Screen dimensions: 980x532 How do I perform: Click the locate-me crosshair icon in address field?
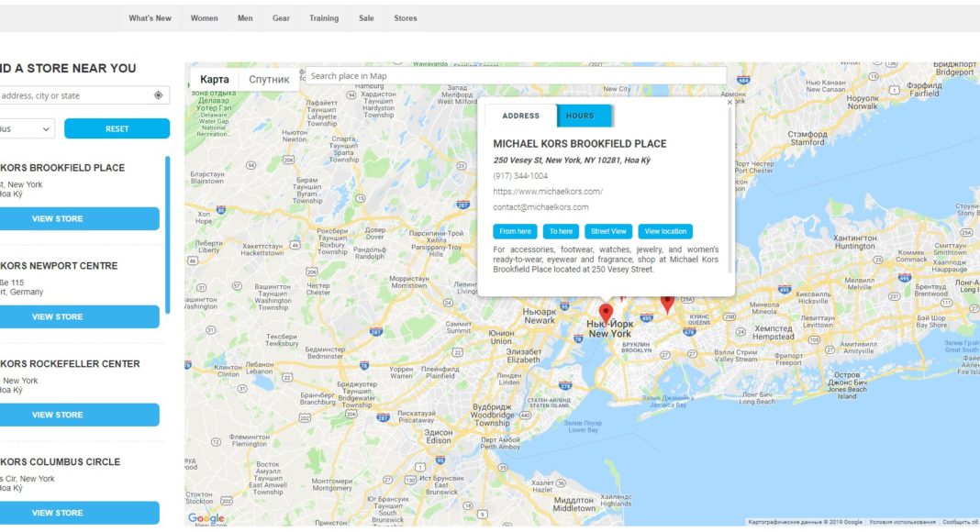pyautogui.click(x=158, y=95)
